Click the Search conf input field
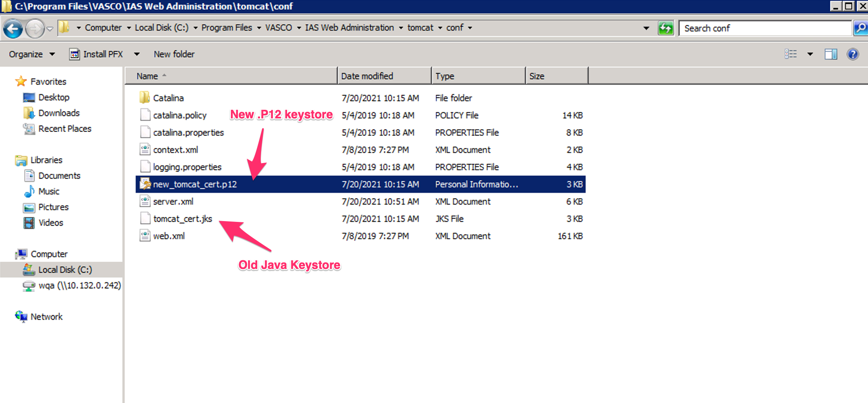This screenshot has width=868, height=403. pyautogui.click(x=764, y=28)
